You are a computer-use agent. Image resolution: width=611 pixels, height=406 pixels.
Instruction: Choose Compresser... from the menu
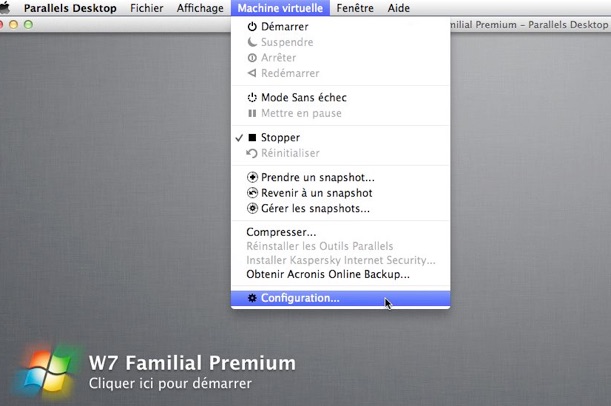(x=341, y=232)
